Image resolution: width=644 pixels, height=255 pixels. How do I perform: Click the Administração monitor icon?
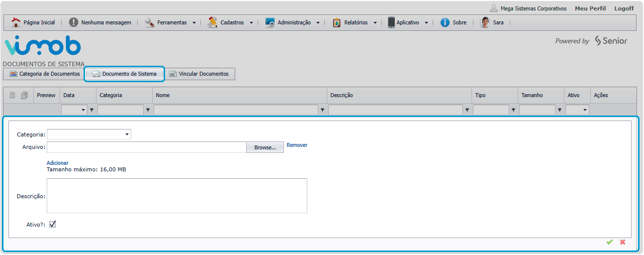[270, 22]
